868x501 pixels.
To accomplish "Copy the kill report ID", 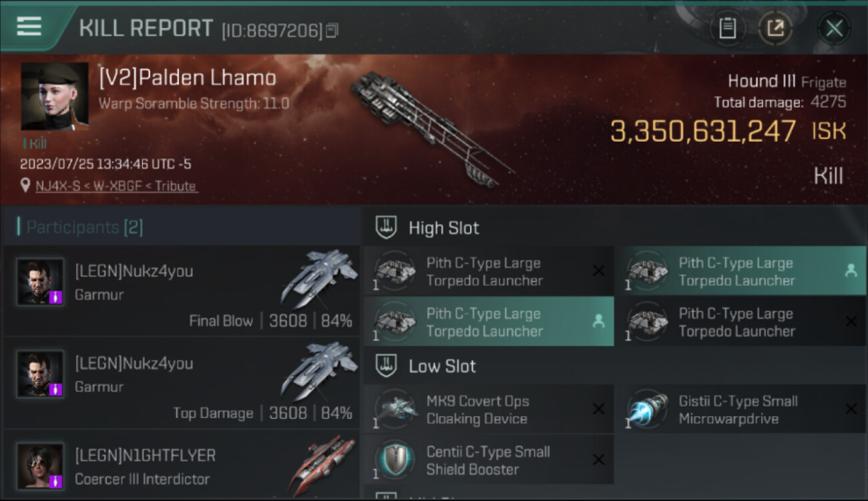I will click(x=332, y=30).
